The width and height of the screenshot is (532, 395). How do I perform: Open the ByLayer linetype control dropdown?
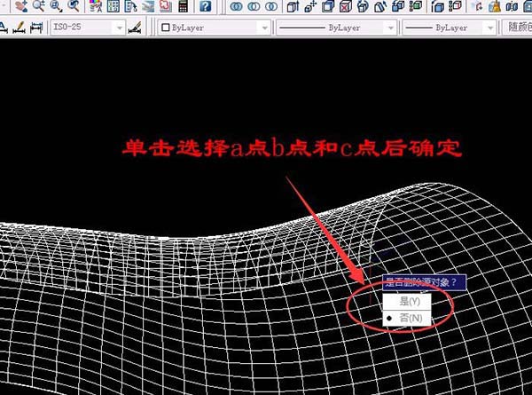tap(337, 28)
